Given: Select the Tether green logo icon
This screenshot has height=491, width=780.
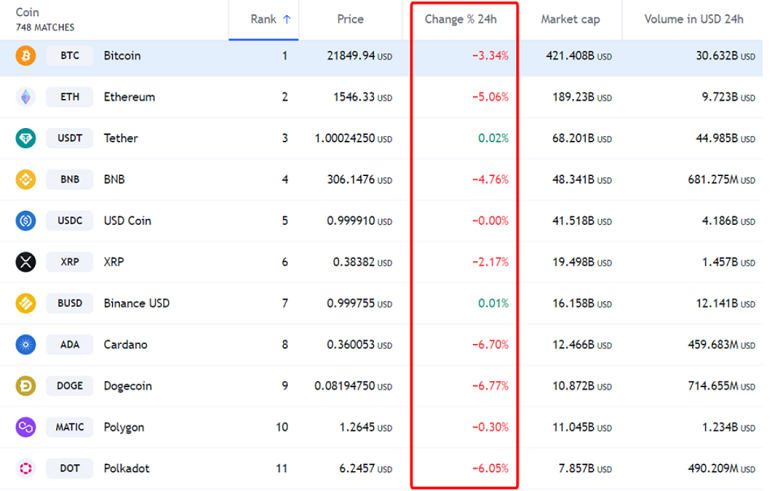Looking at the screenshot, I should point(25,138).
